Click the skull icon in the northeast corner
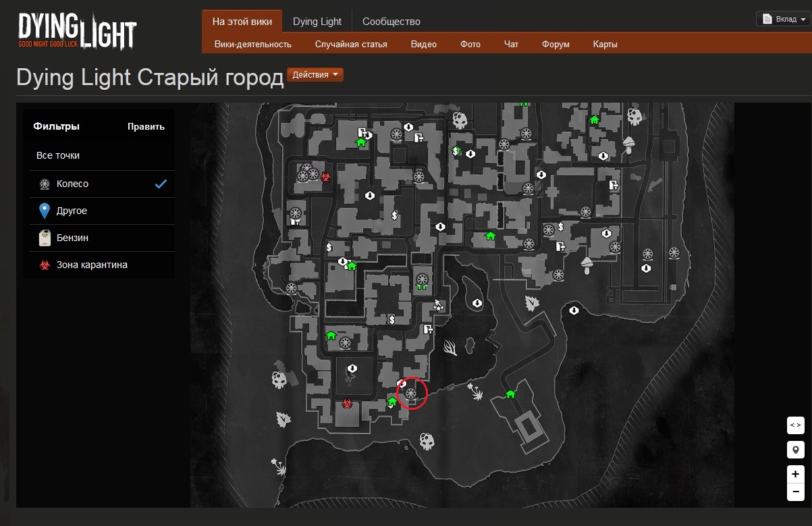Image resolution: width=812 pixels, height=526 pixels. click(x=634, y=116)
